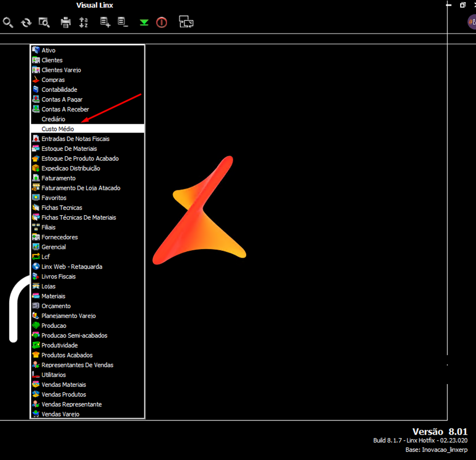Open Estoque De Materiais
476x460 pixels.
(87, 149)
